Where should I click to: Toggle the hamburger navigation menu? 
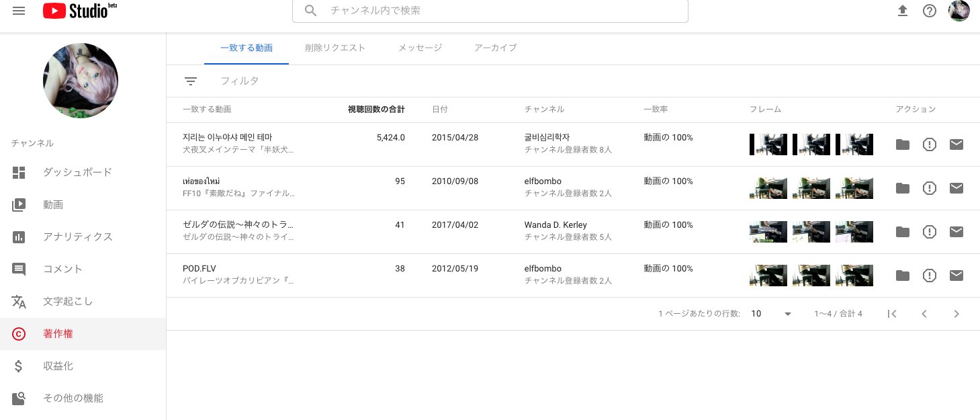pyautogui.click(x=19, y=11)
